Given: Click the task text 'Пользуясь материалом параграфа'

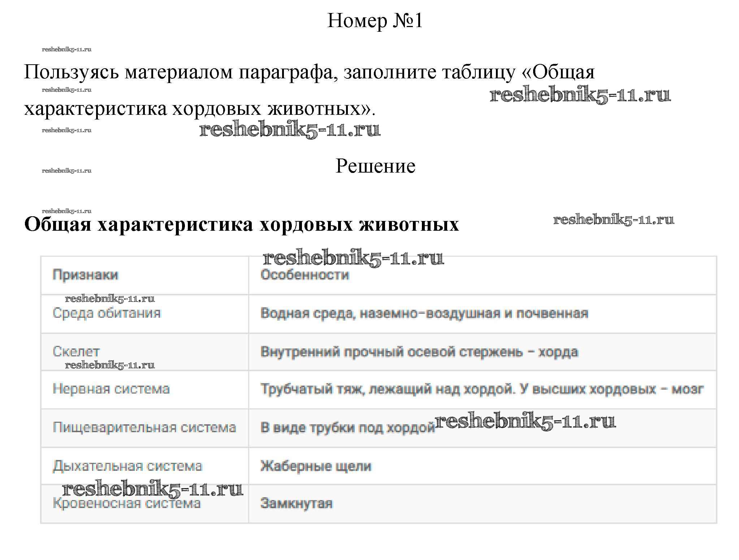Looking at the screenshot, I should click(x=181, y=72).
